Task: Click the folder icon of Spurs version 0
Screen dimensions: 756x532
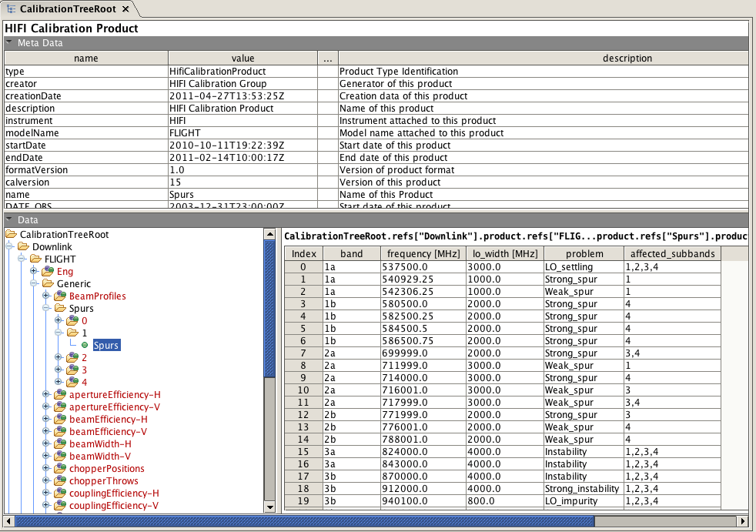Action: [72, 320]
